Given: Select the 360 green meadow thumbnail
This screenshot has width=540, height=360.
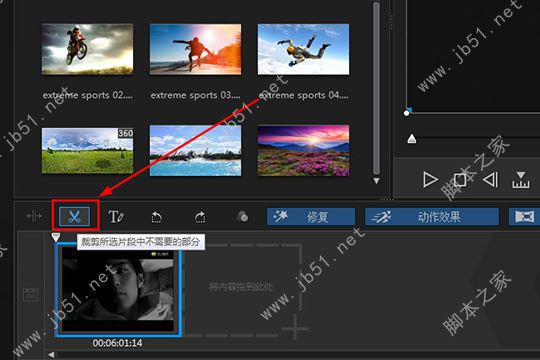Looking at the screenshot, I should [87, 151].
